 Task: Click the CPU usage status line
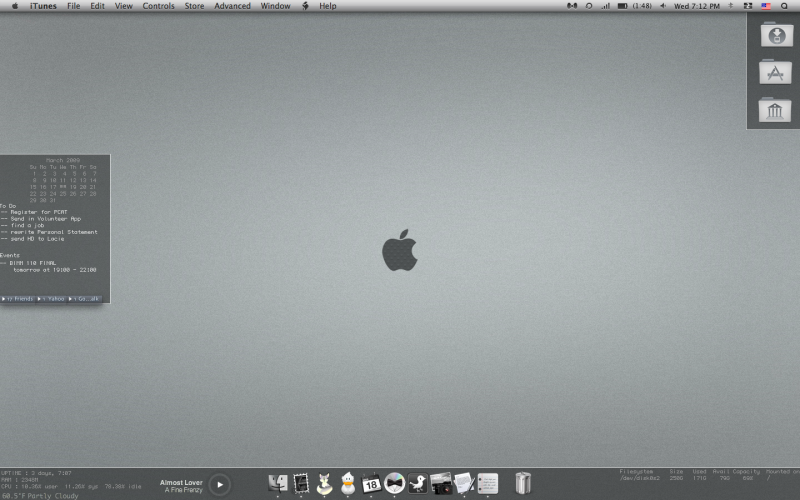pyautogui.click(x=71, y=487)
